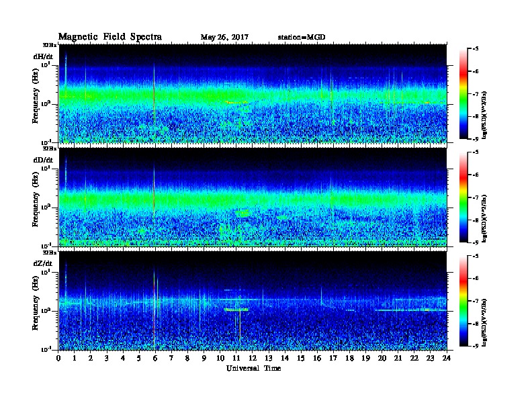Click the 'Magnetic Field Spectra' title
Screen dimensions: 532x411
(110, 37)
